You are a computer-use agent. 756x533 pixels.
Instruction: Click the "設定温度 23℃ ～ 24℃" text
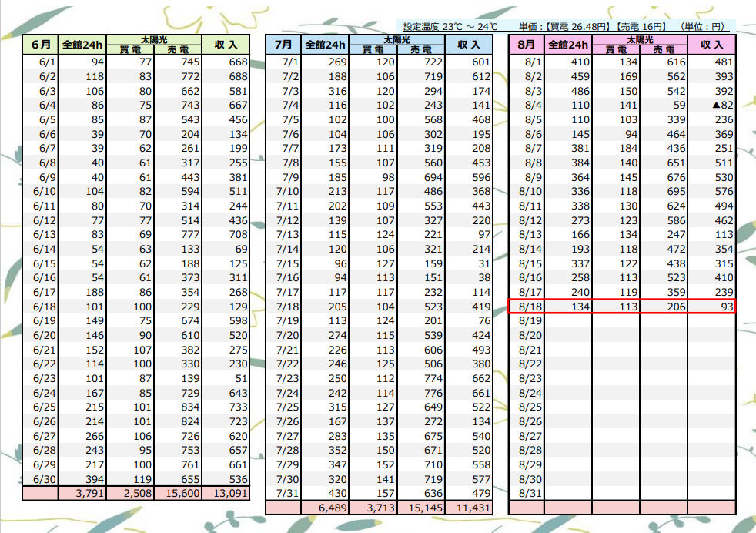(x=450, y=26)
